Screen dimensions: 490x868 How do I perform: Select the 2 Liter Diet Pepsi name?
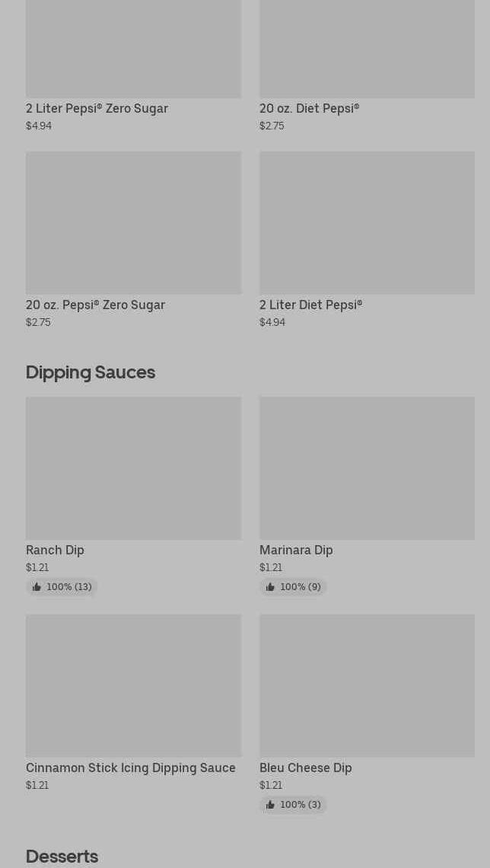(x=310, y=305)
